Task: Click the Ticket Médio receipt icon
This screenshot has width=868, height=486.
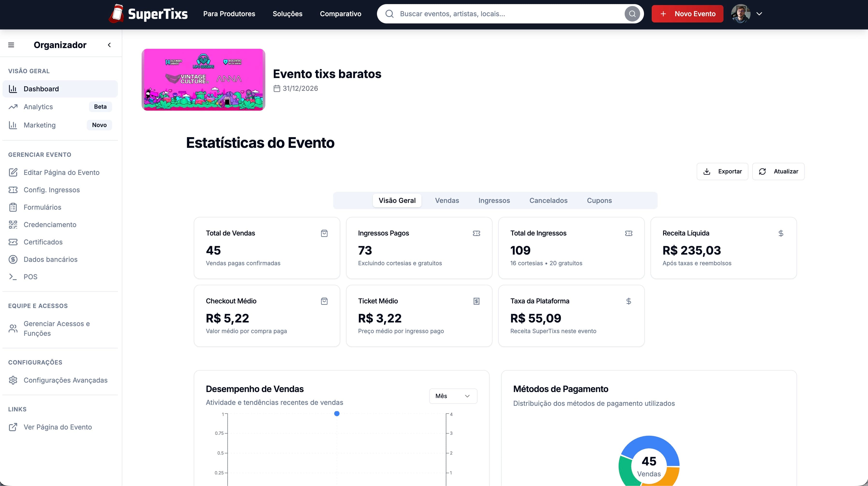Action: tap(477, 301)
